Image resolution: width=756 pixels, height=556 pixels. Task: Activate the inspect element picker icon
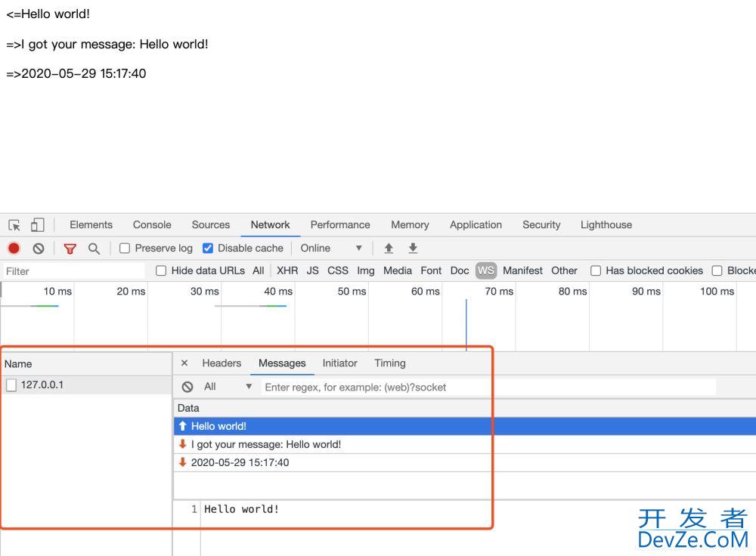[14, 225]
